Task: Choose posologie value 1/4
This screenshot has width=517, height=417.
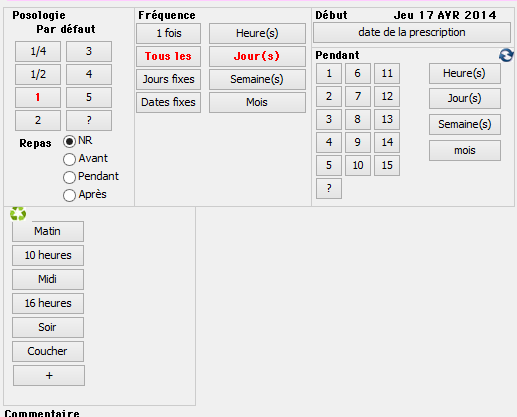Action: click(38, 51)
